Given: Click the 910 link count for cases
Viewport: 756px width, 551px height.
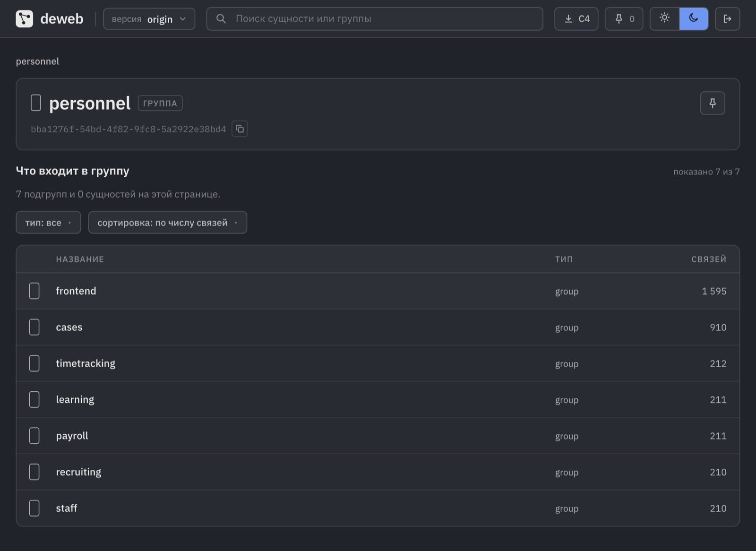Looking at the screenshot, I should tap(718, 327).
